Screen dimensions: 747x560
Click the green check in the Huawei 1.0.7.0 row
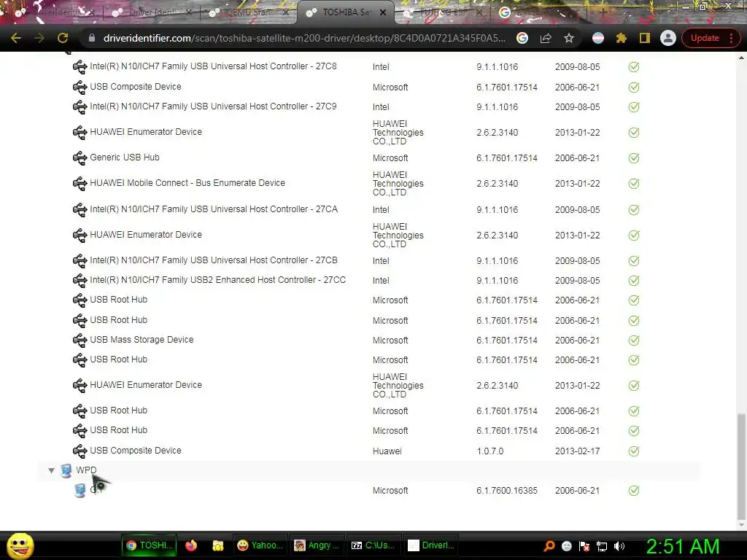[634, 451]
